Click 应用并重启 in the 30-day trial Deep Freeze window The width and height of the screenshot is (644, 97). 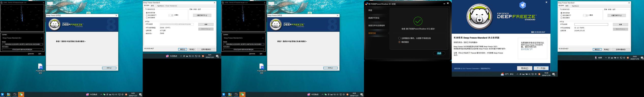tap(621, 50)
